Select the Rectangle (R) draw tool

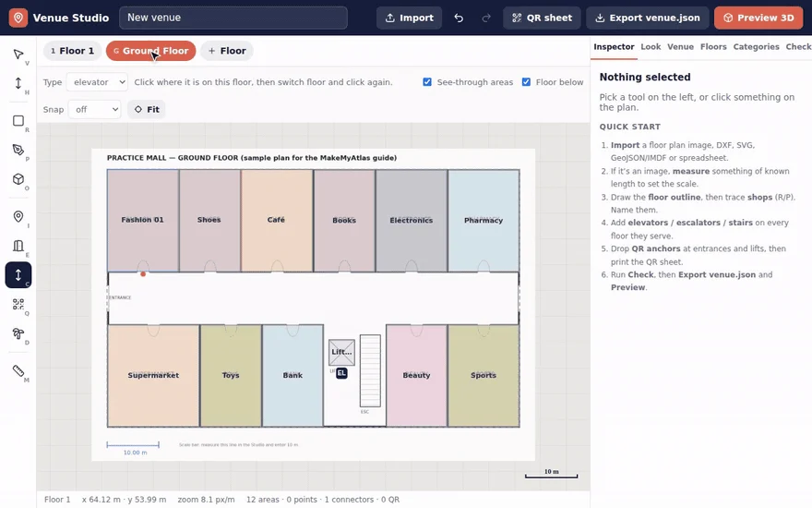[18, 121]
